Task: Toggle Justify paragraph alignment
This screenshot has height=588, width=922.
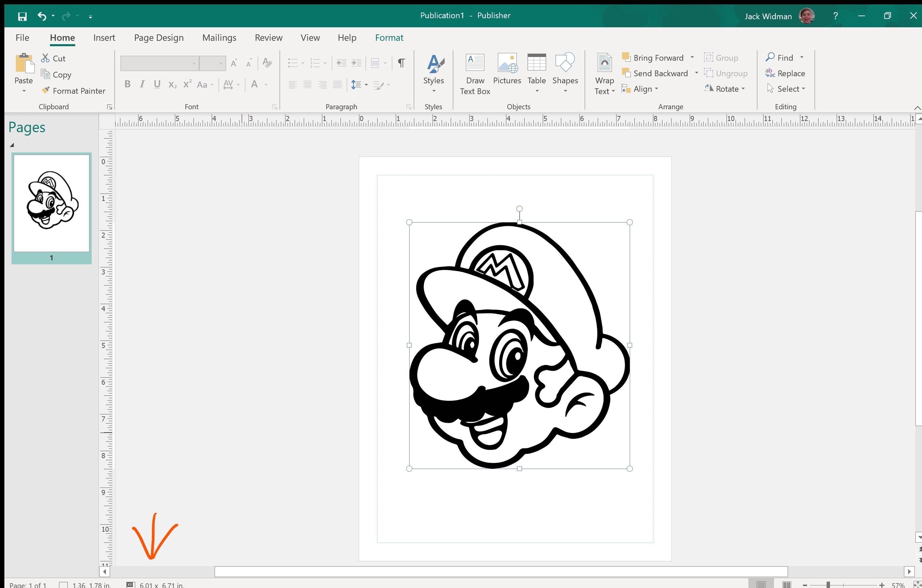Action: point(337,85)
